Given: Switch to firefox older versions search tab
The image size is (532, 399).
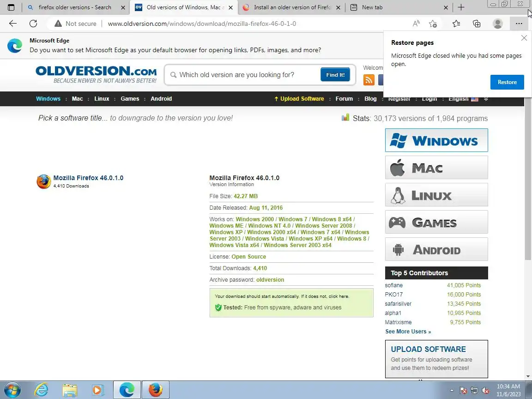Looking at the screenshot, I should [x=75, y=7].
